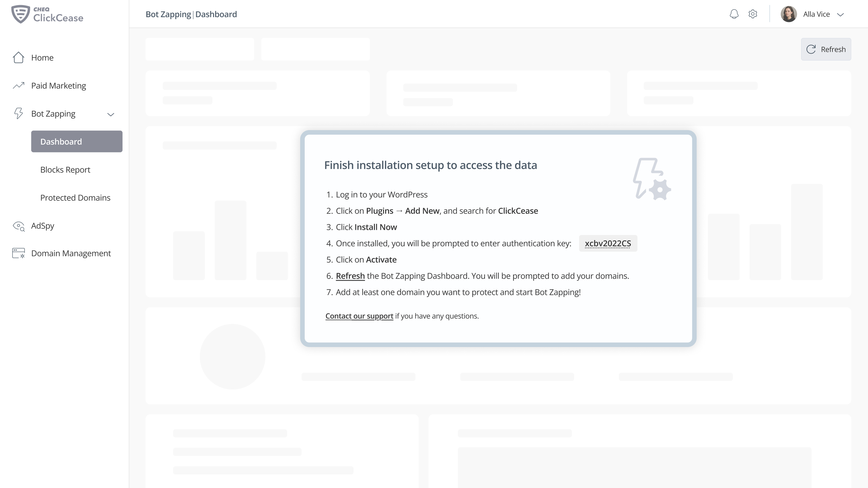868x488 pixels.
Task: Click the 'Install Now' step text
Action: pyautogui.click(x=376, y=227)
